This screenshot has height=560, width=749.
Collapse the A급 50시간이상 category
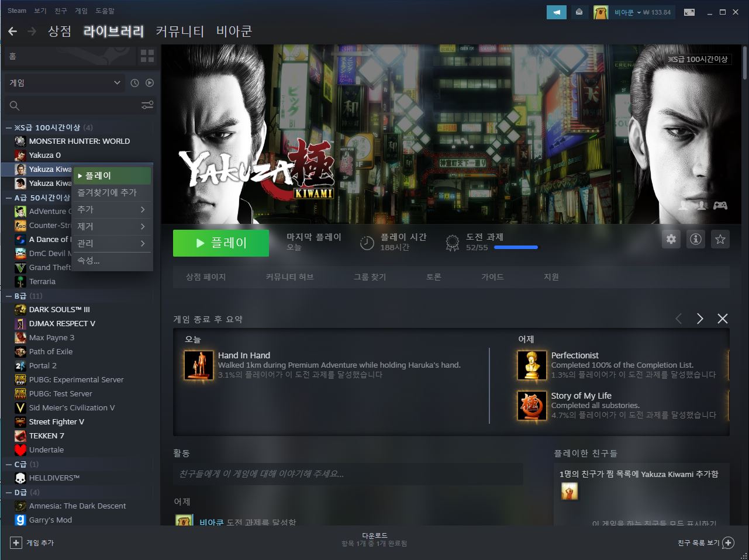click(9, 198)
